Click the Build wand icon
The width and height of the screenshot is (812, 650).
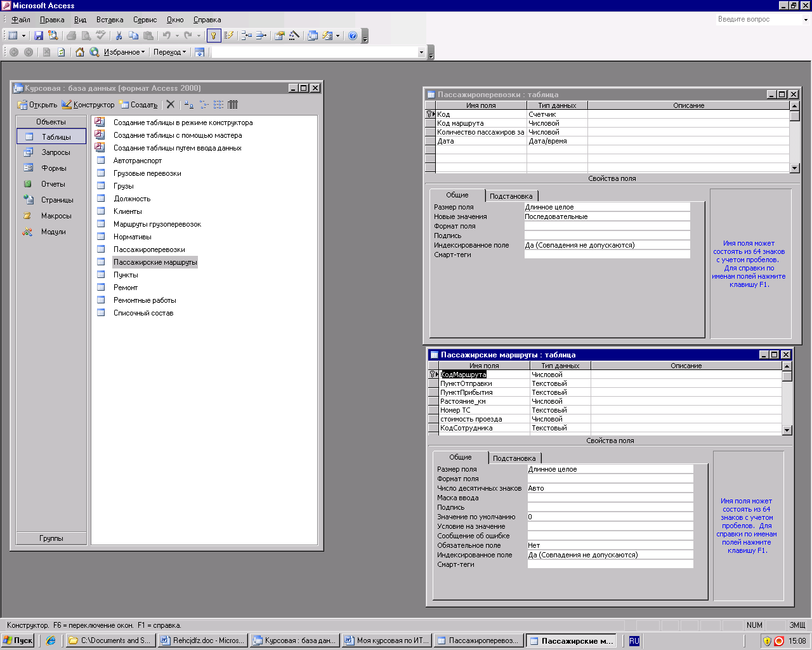pyautogui.click(x=294, y=36)
